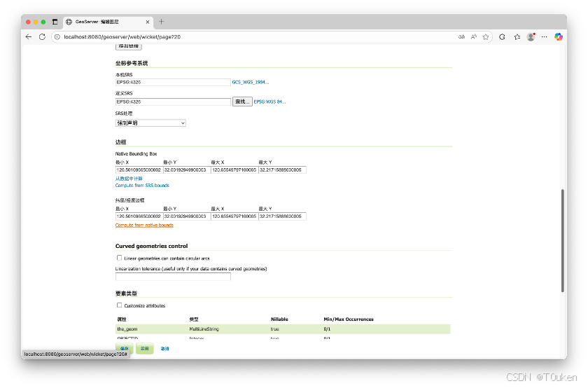The image size is (588, 388).
Task: Open the browser extensions icon
Action: click(x=502, y=37)
